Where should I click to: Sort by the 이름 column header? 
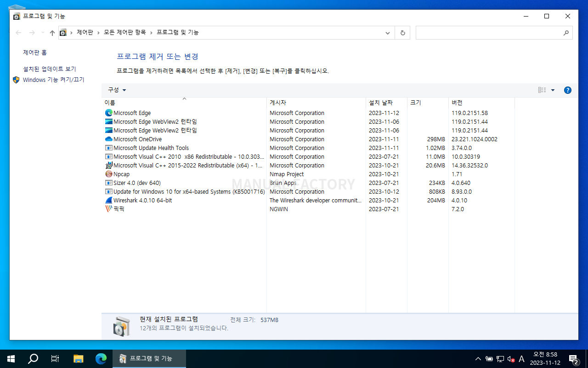coord(184,103)
